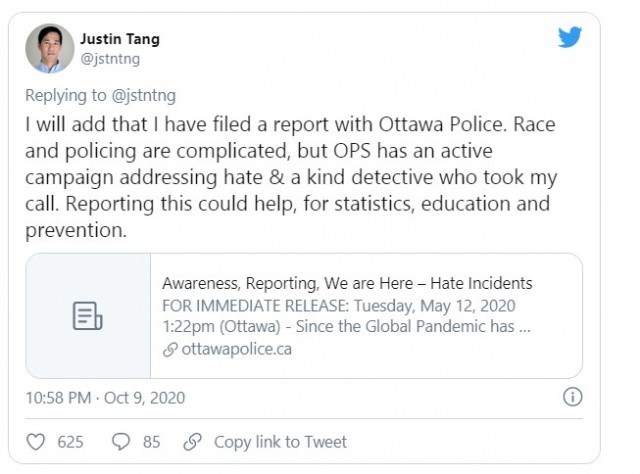This screenshot has height=474, width=640.
Task: Click the reply speech bubble icon
Action: (121, 442)
